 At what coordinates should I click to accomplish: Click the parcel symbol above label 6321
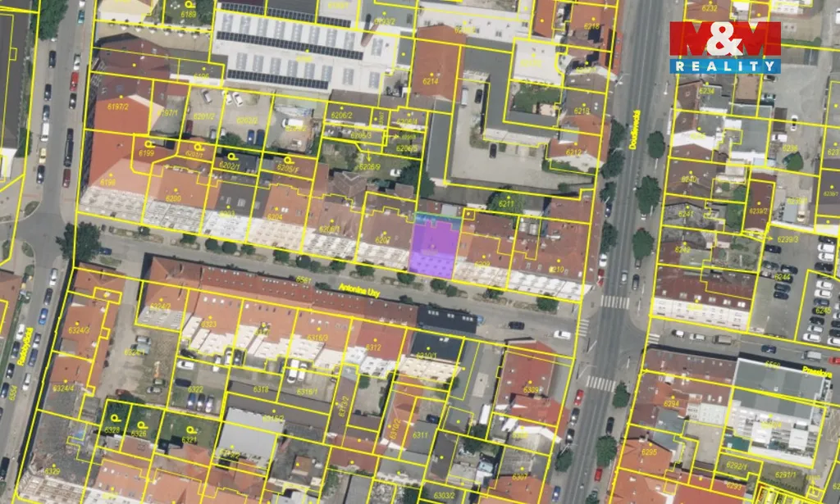pos(190,429)
